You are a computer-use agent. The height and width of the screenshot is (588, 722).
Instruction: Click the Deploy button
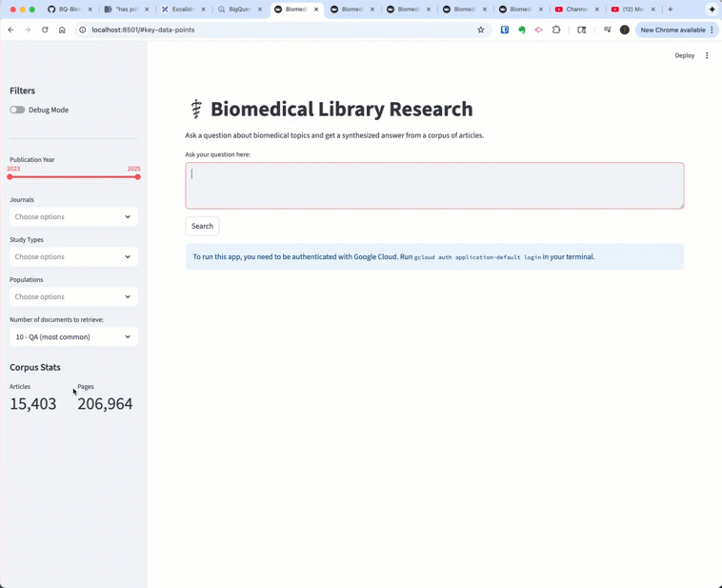[x=685, y=55]
